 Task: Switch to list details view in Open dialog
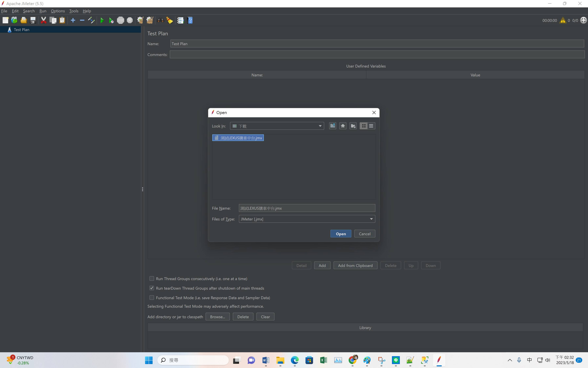(x=371, y=126)
